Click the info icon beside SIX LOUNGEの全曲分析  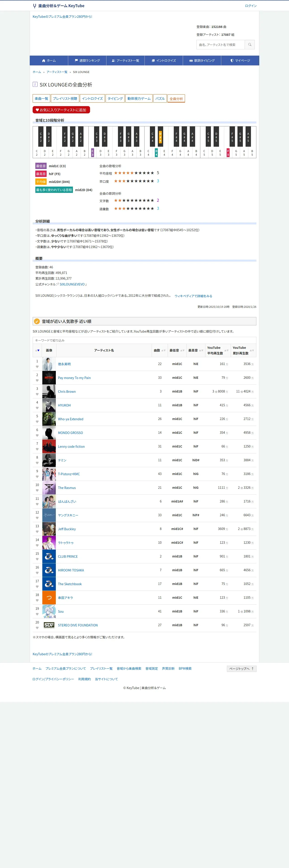tap(35, 84)
